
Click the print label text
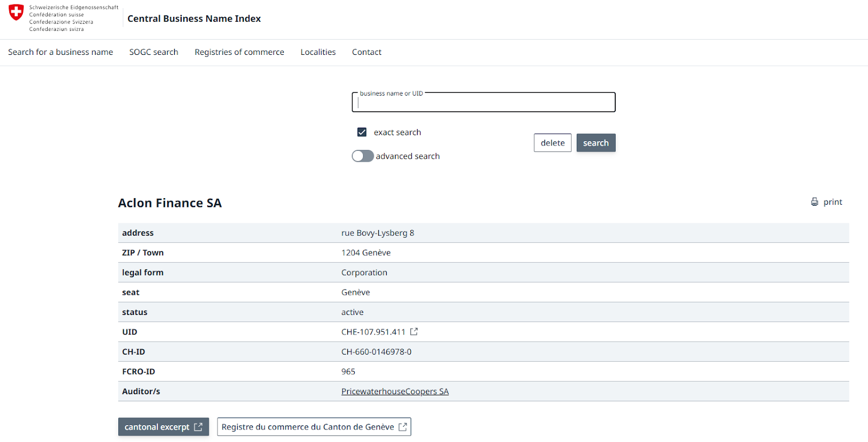click(x=833, y=202)
